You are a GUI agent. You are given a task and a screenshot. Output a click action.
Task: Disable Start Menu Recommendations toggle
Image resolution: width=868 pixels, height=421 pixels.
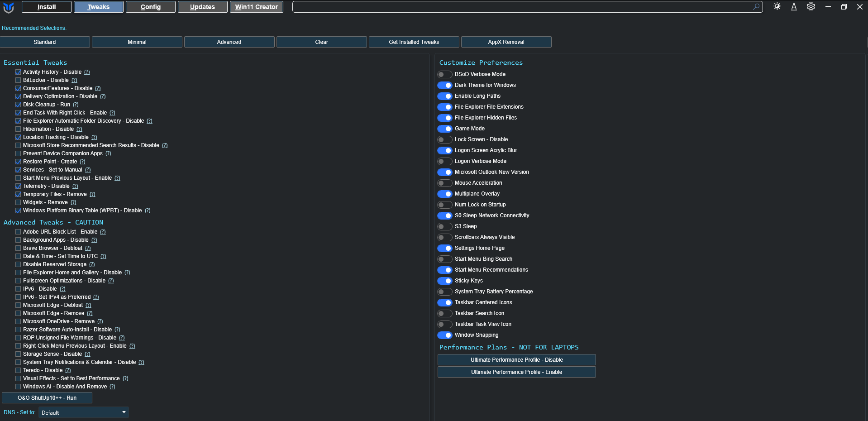pos(445,270)
